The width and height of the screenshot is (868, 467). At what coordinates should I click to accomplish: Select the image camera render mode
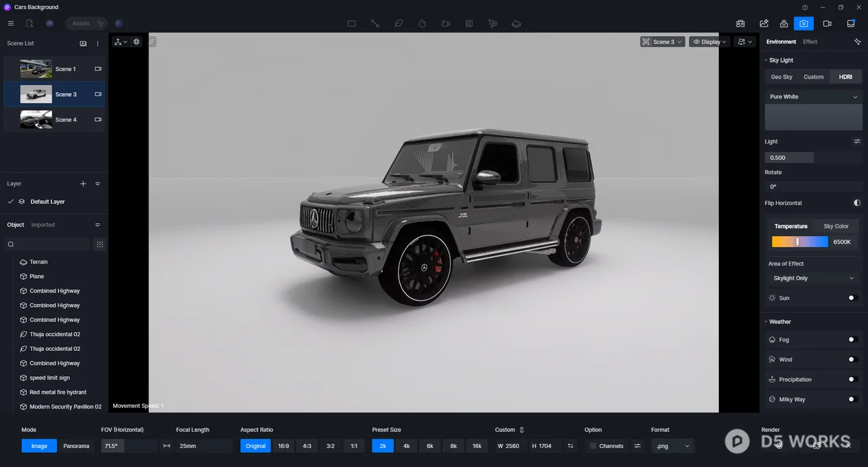(x=804, y=24)
